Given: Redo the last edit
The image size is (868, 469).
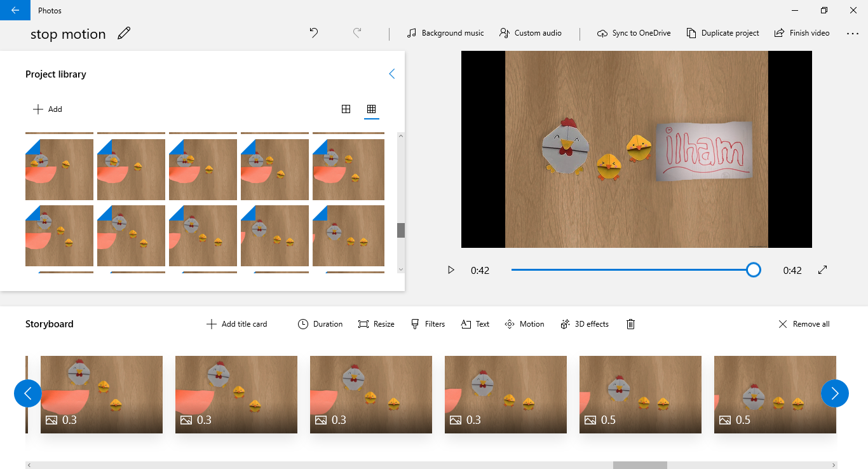Looking at the screenshot, I should click(x=357, y=33).
